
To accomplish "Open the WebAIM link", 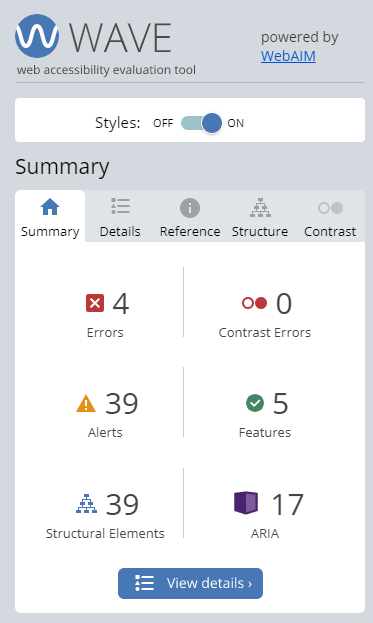I will point(288,56).
